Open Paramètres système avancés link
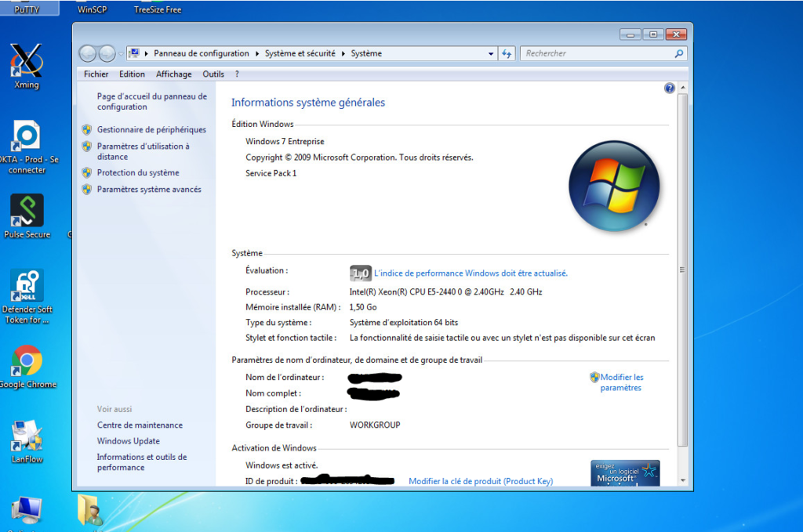The image size is (803, 532). pyautogui.click(x=149, y=190)
